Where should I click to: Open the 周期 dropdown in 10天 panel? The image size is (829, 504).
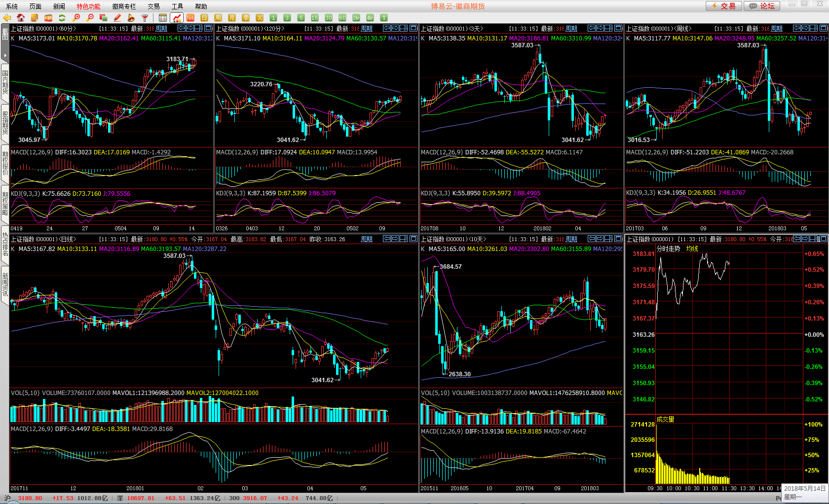tap(571, 239)
